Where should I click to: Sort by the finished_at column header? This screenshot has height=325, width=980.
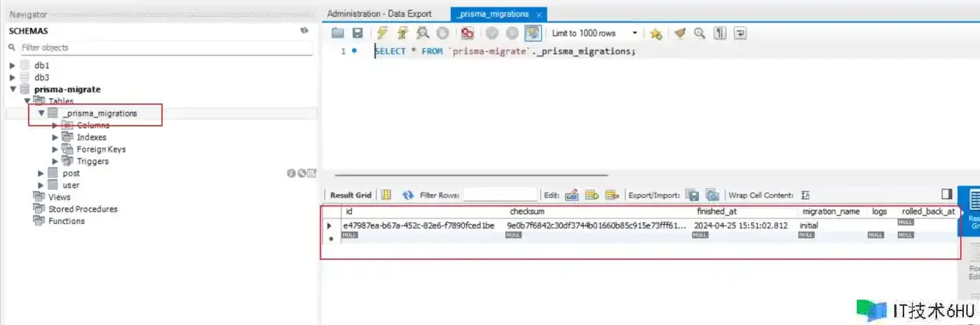[x=718, y=212]
